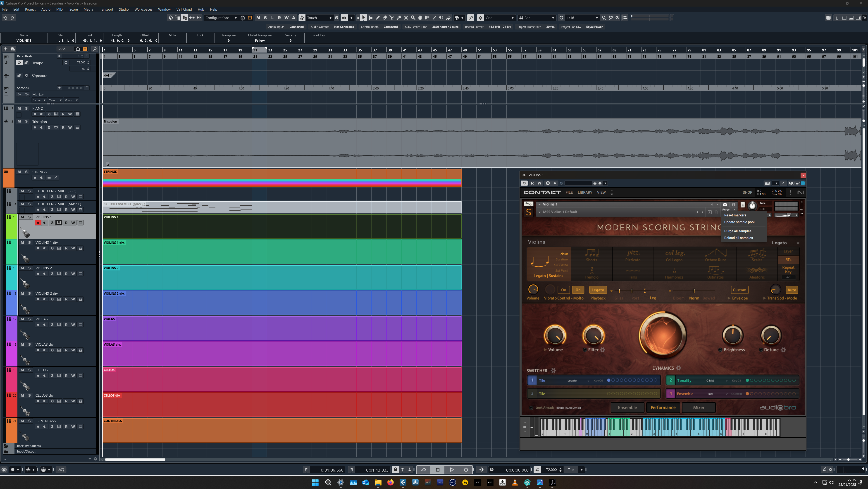
Task: Open the Transport menu
Action: tap(106, 10)
